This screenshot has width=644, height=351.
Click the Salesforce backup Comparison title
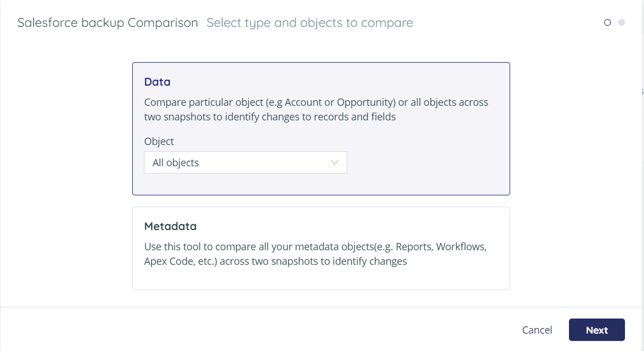[108, 22]
